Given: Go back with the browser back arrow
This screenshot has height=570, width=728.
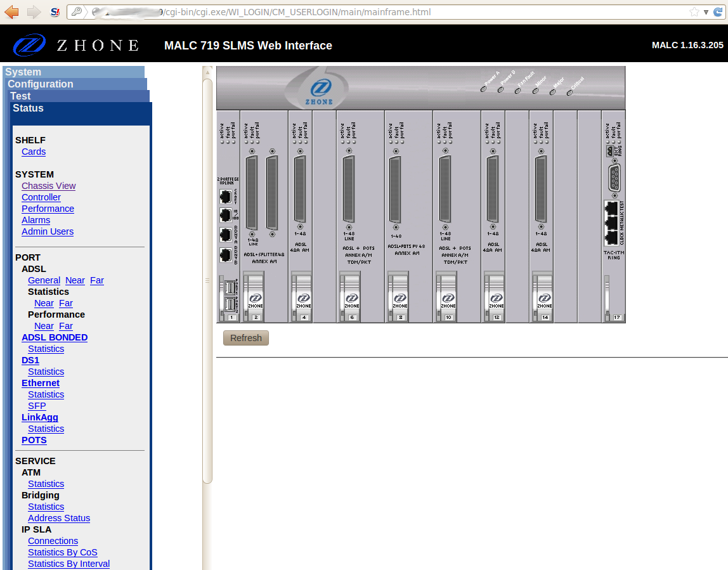Looking at the screenshot, I should (11, 11).
